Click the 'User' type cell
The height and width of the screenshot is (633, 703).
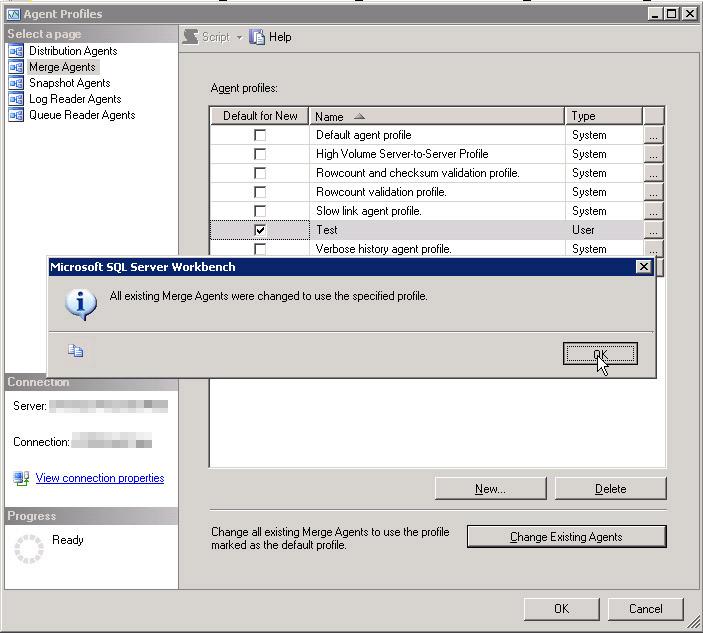tap(604, 230)
